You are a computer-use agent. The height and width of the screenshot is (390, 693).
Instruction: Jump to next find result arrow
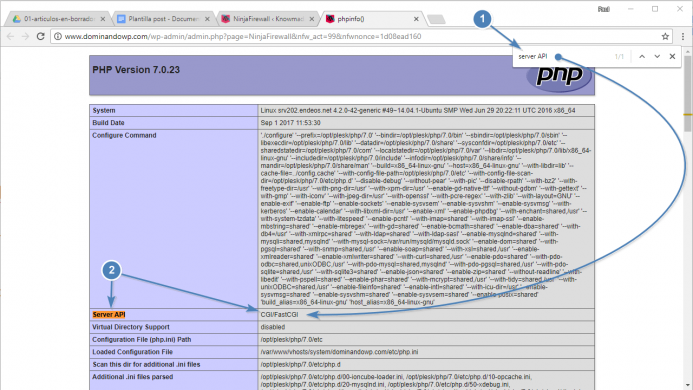click(x=657, y=56)
